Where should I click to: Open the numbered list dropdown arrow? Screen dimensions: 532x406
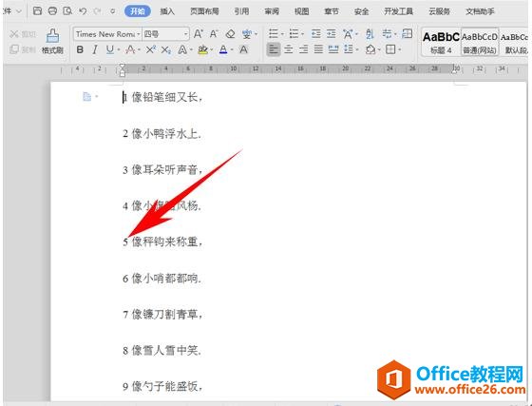pyautogui.click(x=302, y=34)
